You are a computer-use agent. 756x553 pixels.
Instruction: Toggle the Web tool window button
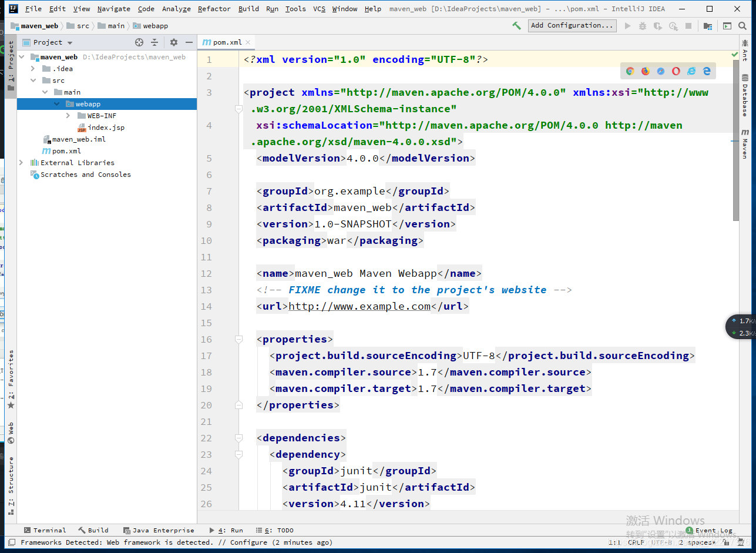pyautogui.click(x=11, y=433)
